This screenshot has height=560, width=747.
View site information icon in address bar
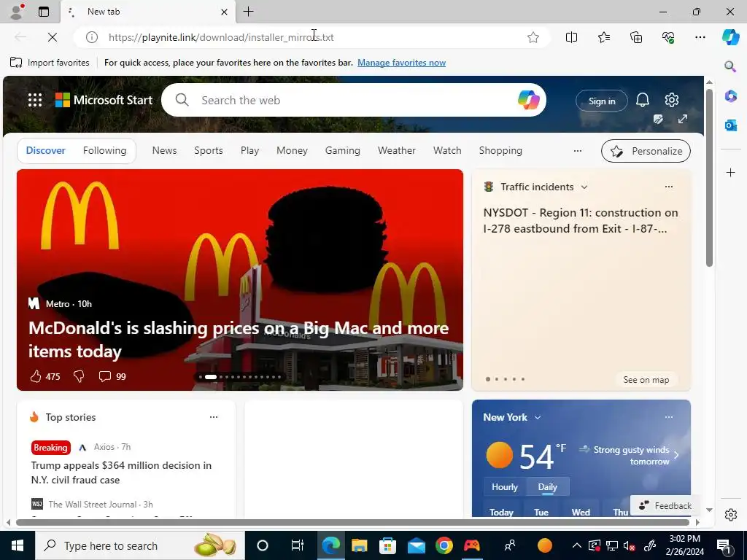[x=91, y=37]
